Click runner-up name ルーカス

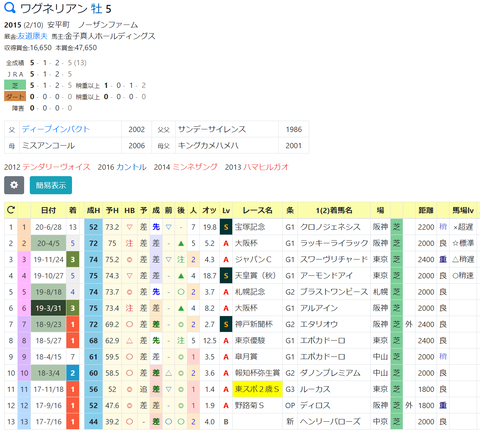pos(315,389)
